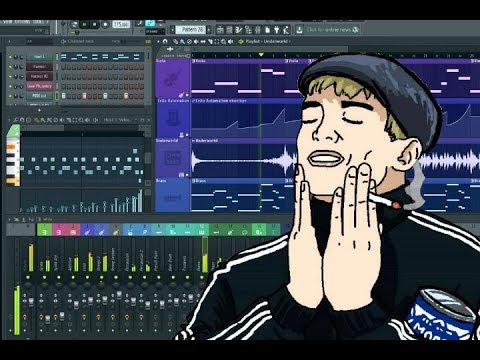The height and width of the screenshot is (360, 480).
Task: Mute the Viola playlist track dot
Action: pos(187,95)
